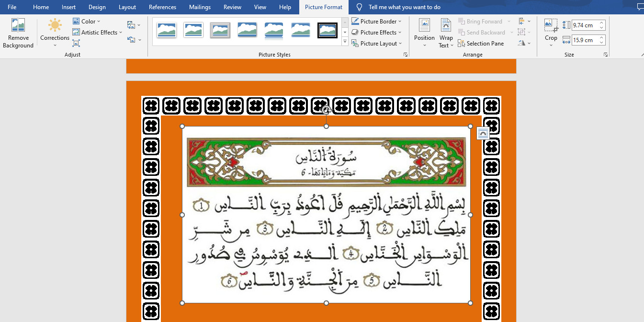Show the next row of Picture Styles
The width and height of the screenshot is (644, 322).
tap(345, 32)
